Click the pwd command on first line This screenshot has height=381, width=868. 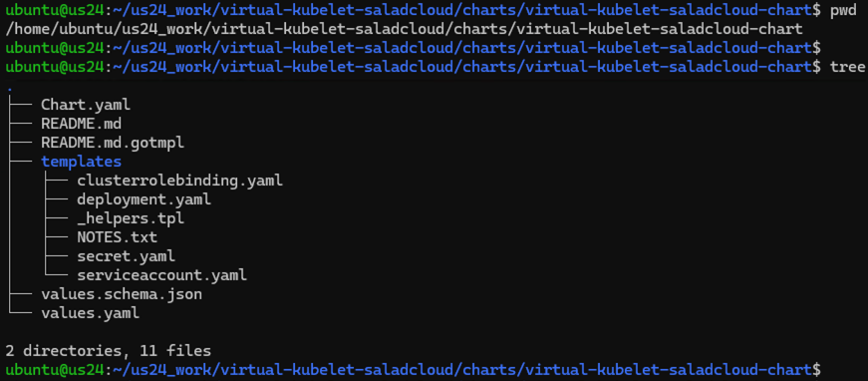844,11
